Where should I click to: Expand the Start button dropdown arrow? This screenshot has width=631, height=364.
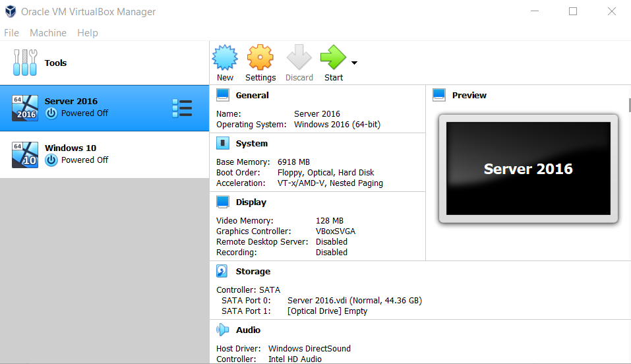click(x=354, y=63)
